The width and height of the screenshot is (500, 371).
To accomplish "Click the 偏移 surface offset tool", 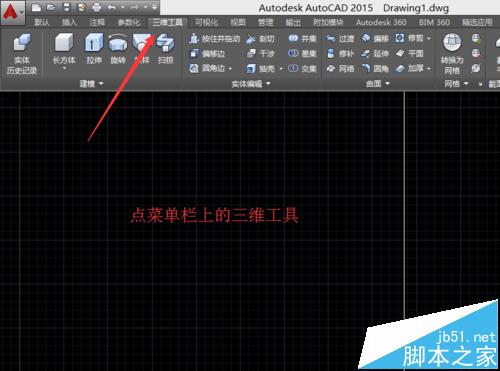I will coord(375,39).
